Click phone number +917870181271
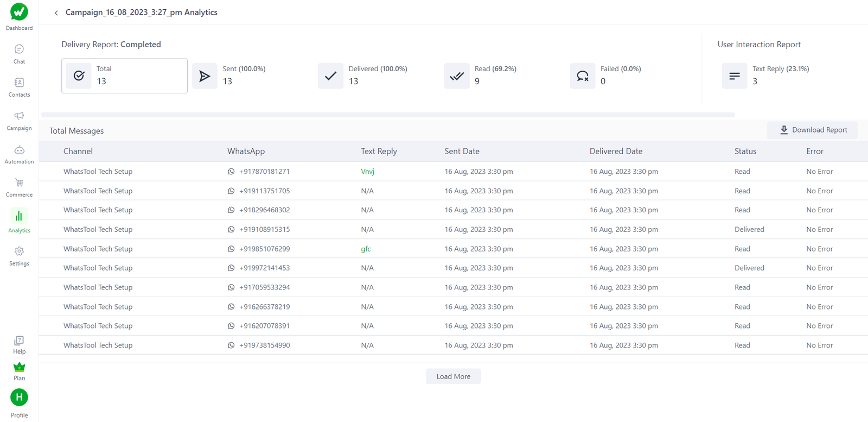 click(264, 172)
